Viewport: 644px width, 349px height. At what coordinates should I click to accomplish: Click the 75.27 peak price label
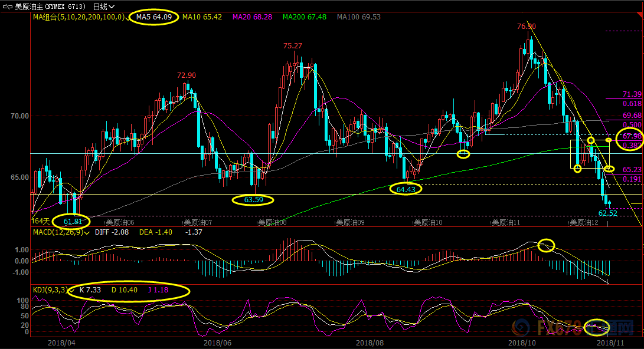coord(292,46)
